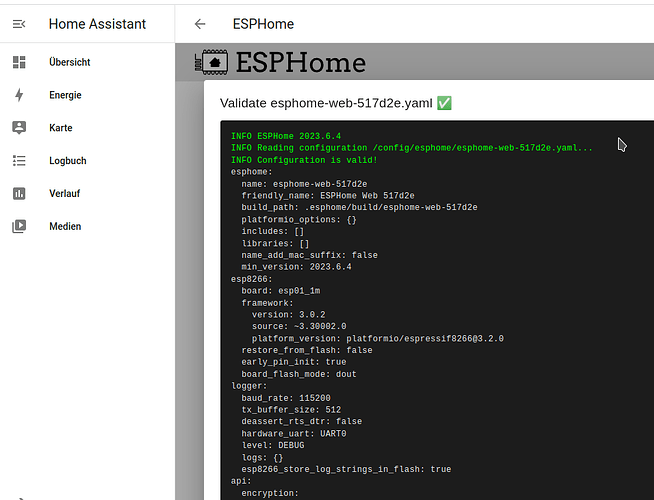Click the 'INFO Reading configuration' log line

[411, 148]
